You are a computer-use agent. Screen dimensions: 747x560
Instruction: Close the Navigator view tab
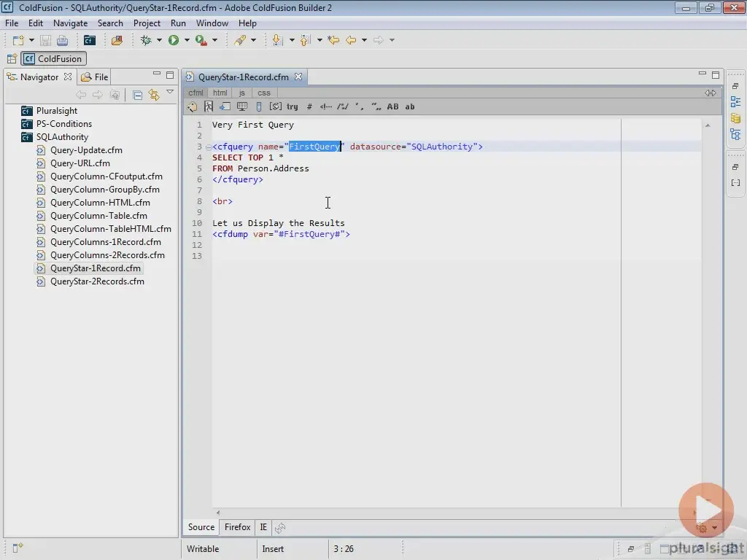coord(68,77)
